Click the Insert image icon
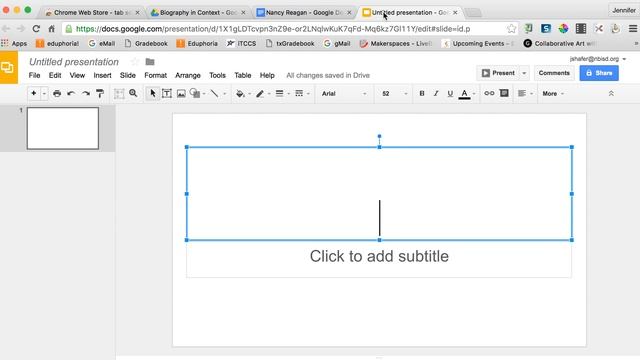The height and width of the screenshot is (360, 640). click(181, 93)
